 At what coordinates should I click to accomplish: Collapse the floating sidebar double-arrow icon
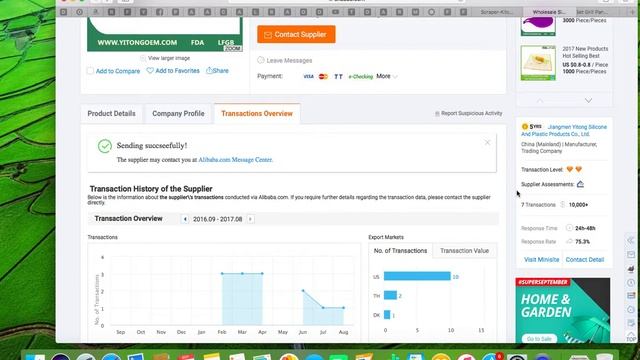tap(631, 240)
